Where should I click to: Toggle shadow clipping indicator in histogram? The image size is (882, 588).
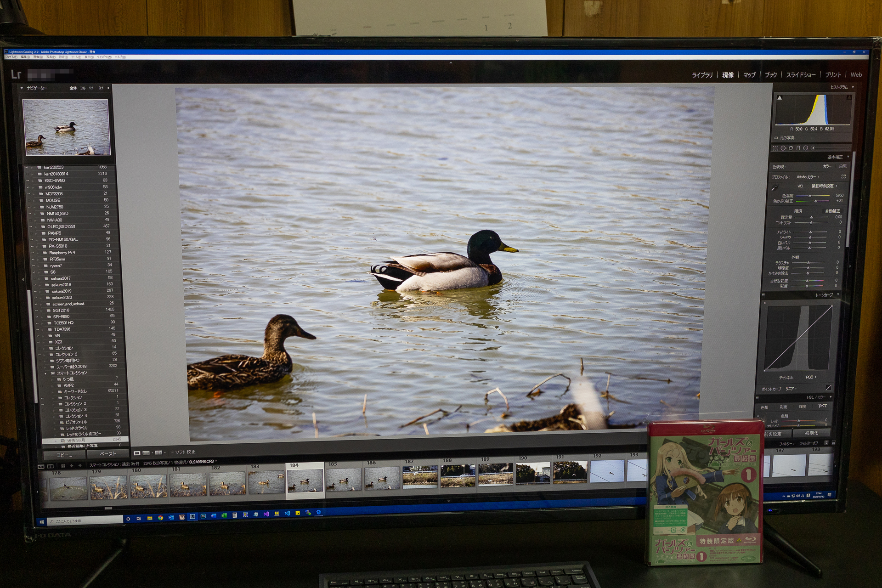pyautogui.click(x=779, y=98)
